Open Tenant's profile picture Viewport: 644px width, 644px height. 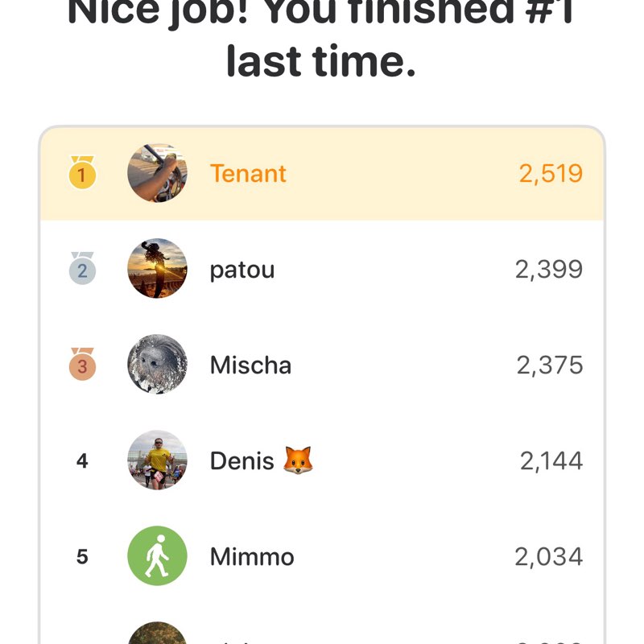tap(157, 173)
